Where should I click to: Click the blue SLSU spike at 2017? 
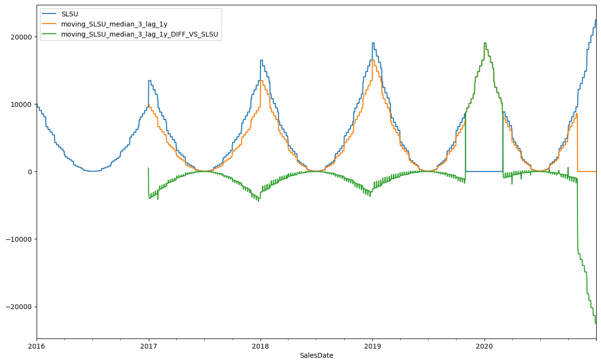(x=150, y=81)
